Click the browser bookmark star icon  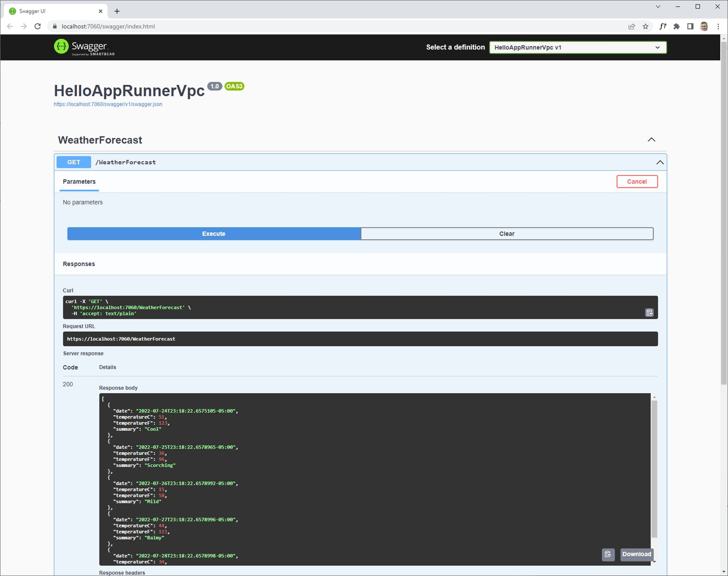pos(646,25)
